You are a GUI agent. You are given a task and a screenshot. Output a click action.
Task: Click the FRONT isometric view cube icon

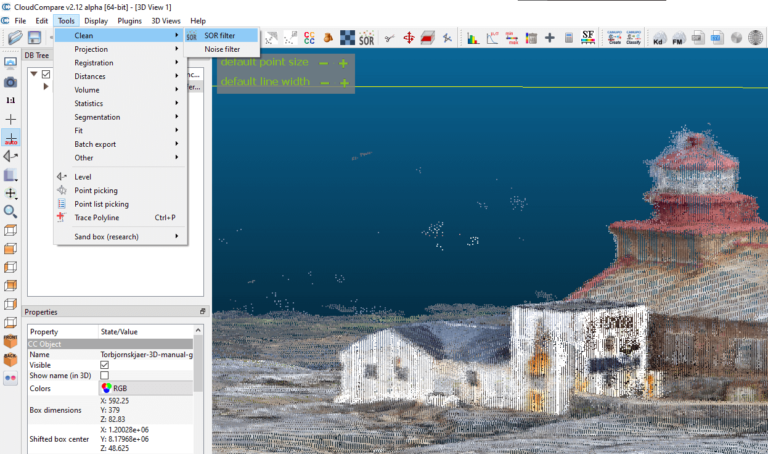(x=10, y=341)
